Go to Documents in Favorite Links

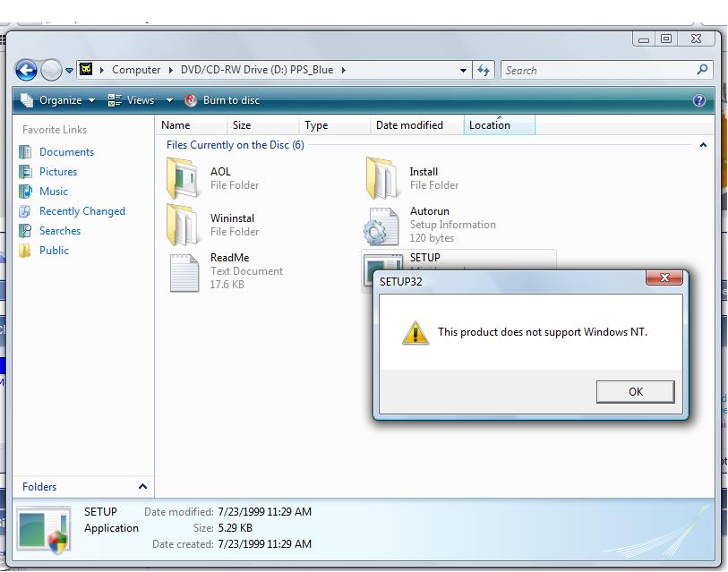[x=66, y=152]
